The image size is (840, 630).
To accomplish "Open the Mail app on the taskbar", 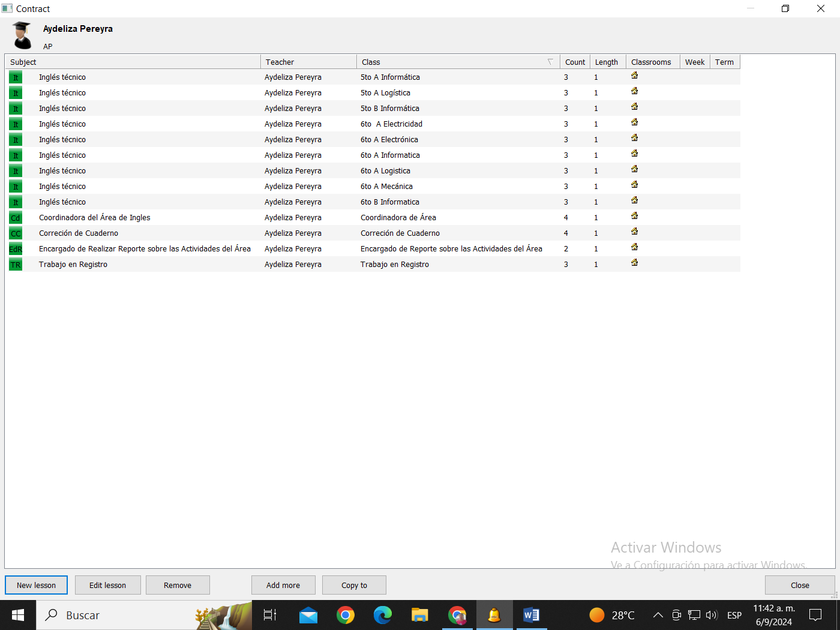I will coord(308,615).
